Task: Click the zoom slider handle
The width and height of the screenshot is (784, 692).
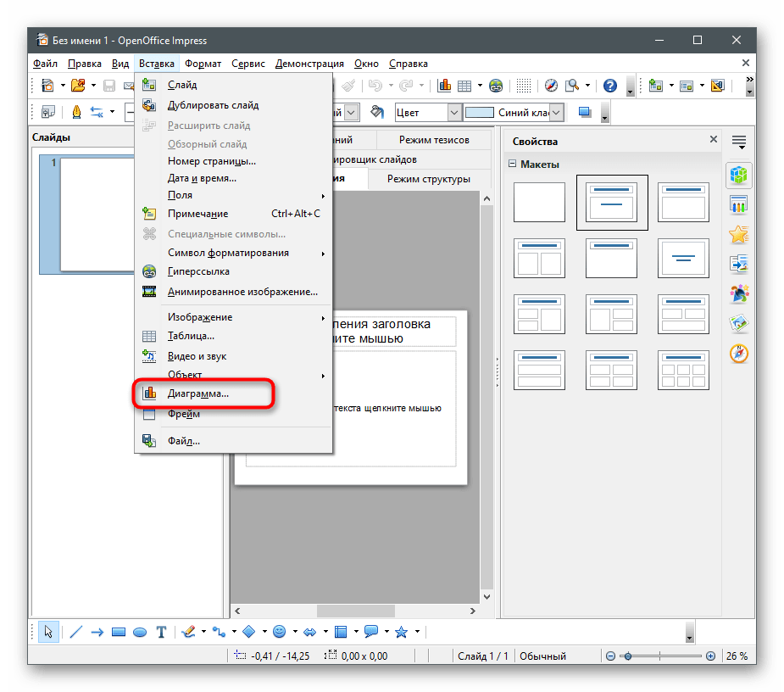Action: [x=626, y=656]
